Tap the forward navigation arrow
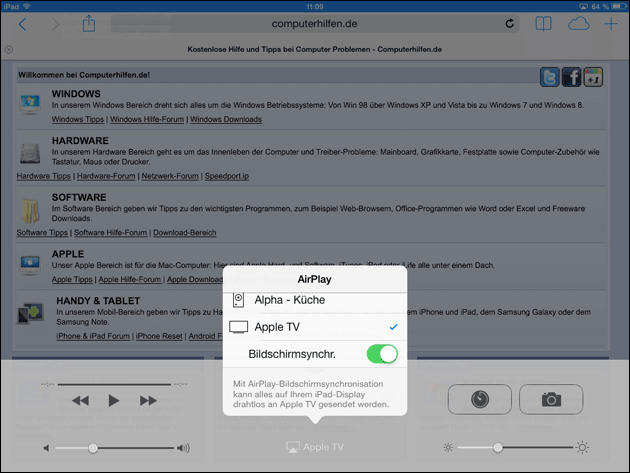Viewport: 630px width, 473px height. 55,24
